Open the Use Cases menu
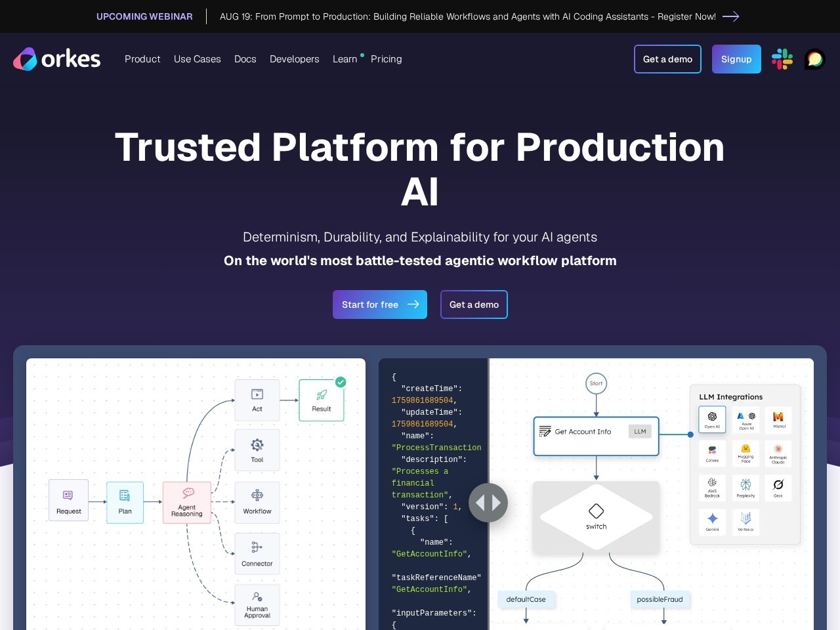Screen dimensions: 840x630 point(198,59)
